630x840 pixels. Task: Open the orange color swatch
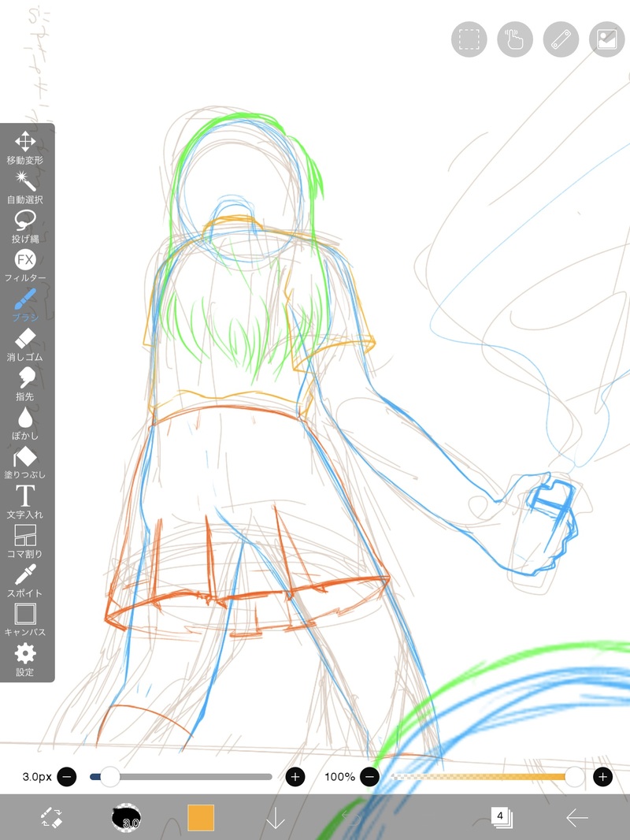[x=201, y=818]
